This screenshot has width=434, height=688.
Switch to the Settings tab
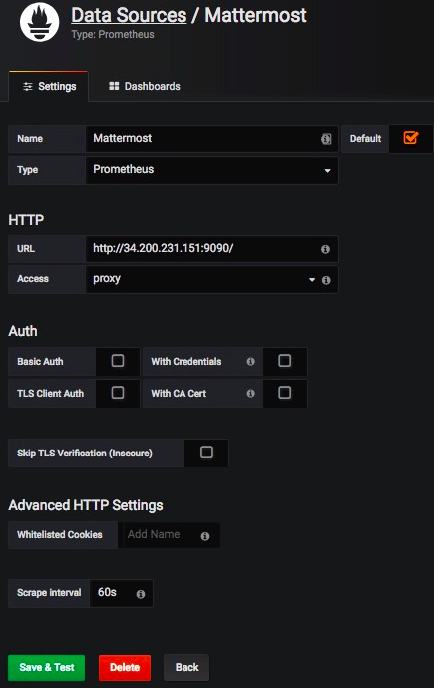[49, 86]
